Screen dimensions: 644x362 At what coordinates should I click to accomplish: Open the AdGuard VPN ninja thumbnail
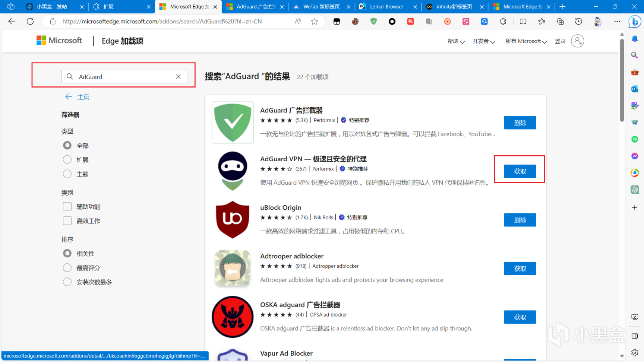pos(233,171)
